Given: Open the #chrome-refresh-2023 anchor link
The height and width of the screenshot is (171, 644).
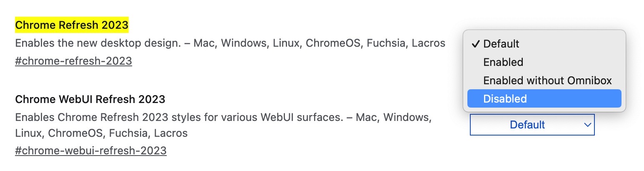Looking at the screenshot, I should [73, 61].
